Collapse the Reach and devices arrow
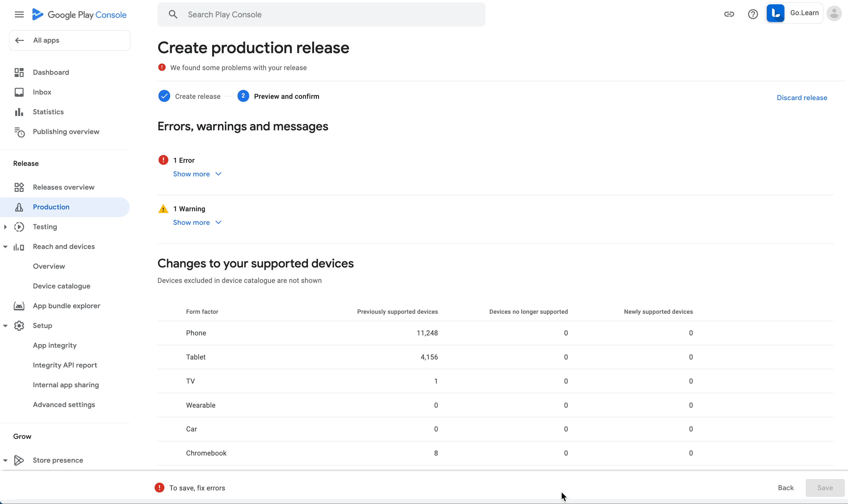 click(x=6, y=247)
